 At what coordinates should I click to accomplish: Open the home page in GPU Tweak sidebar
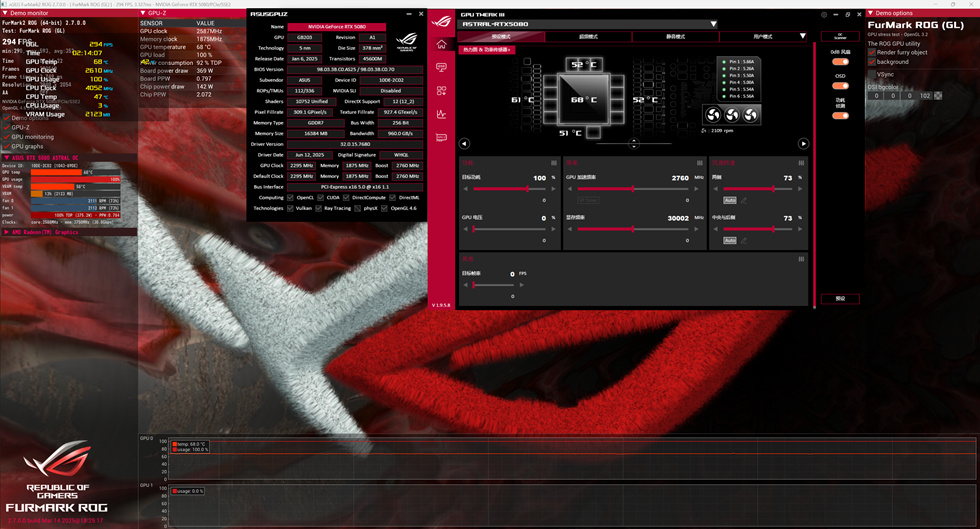coord(441,44)
